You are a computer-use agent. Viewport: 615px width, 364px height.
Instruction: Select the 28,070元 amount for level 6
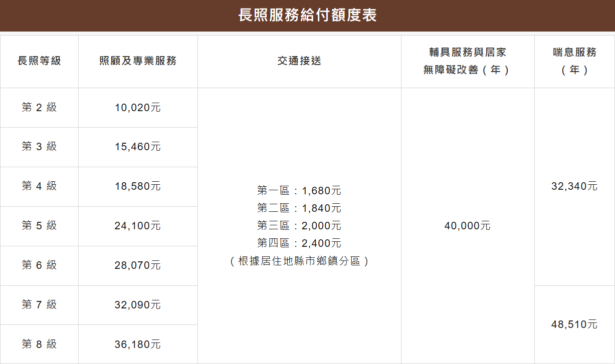(138, 265)
